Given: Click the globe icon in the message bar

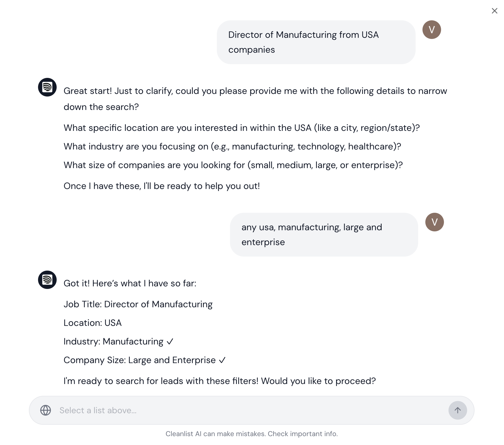Looking at the screenshot, I should (x=45, y=410).
